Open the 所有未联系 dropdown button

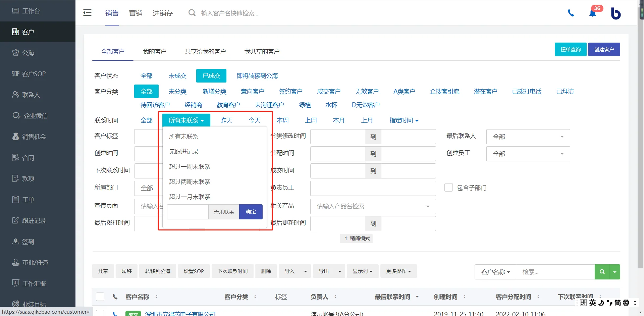186,120
